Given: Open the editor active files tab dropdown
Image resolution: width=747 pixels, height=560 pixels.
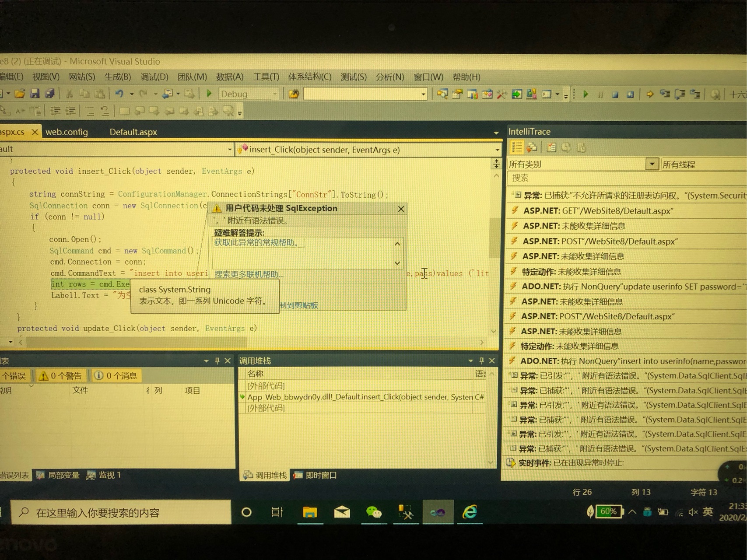Looking at the screenshot, I should click(496, 133).
